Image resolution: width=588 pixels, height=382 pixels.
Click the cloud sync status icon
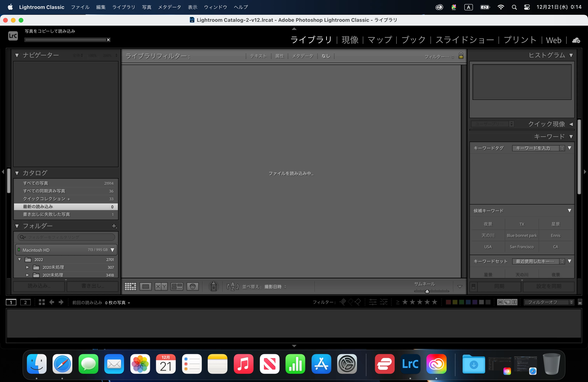pyautogui.click(x=576, y=40)
